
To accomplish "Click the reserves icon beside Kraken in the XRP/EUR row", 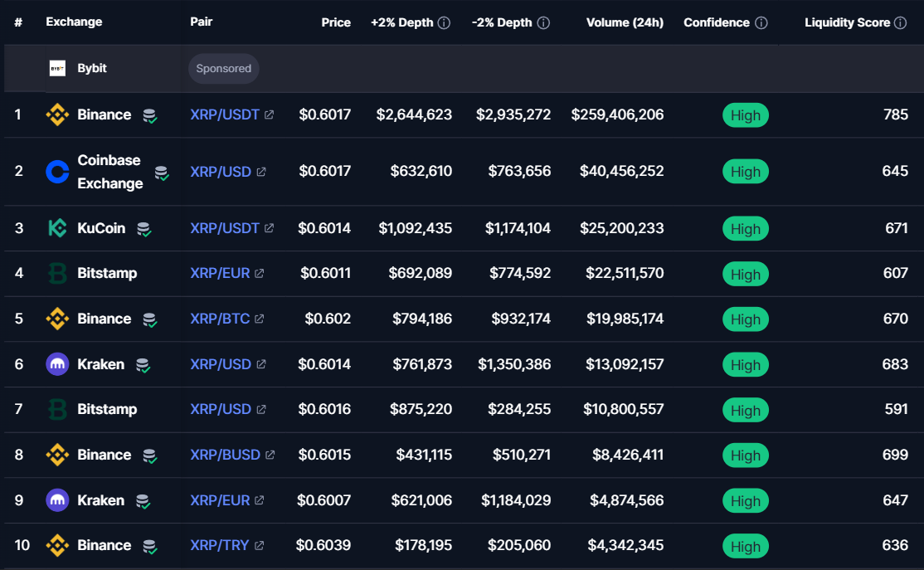I will point(143,501).
